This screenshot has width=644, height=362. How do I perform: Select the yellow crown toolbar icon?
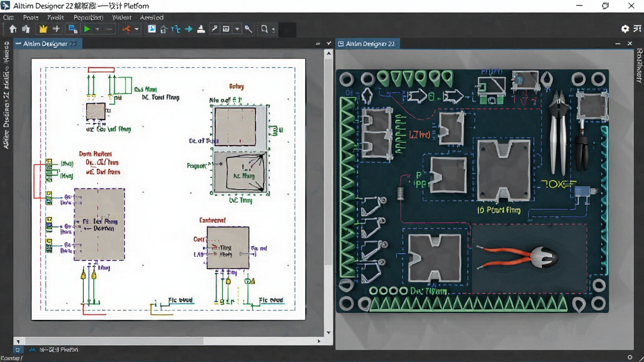[x=43, y=29]
